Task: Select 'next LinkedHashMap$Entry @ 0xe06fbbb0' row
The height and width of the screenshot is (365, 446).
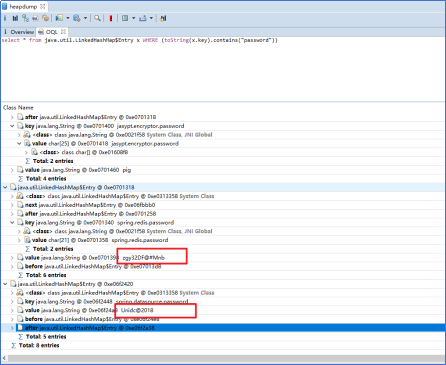Action: (x=223, y=205)
